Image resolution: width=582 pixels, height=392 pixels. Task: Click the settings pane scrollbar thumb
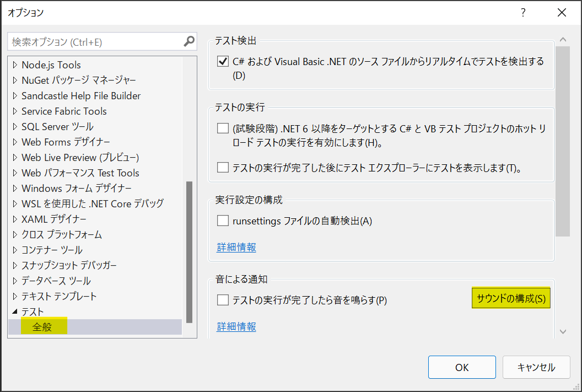[563, 141]
